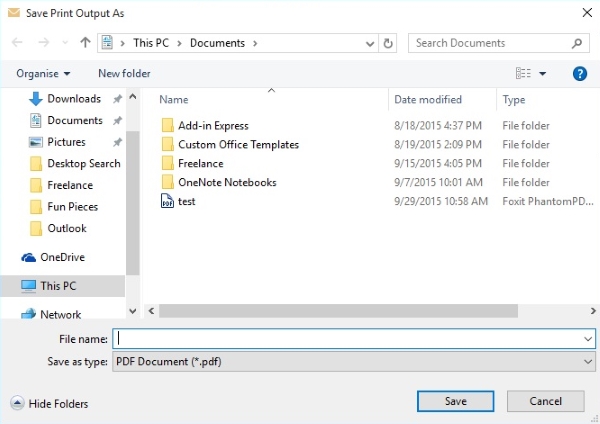This screenshot has width=600, height=424.
Task: Expand the view options dropdown arrow
Action: tap(542, 73)
